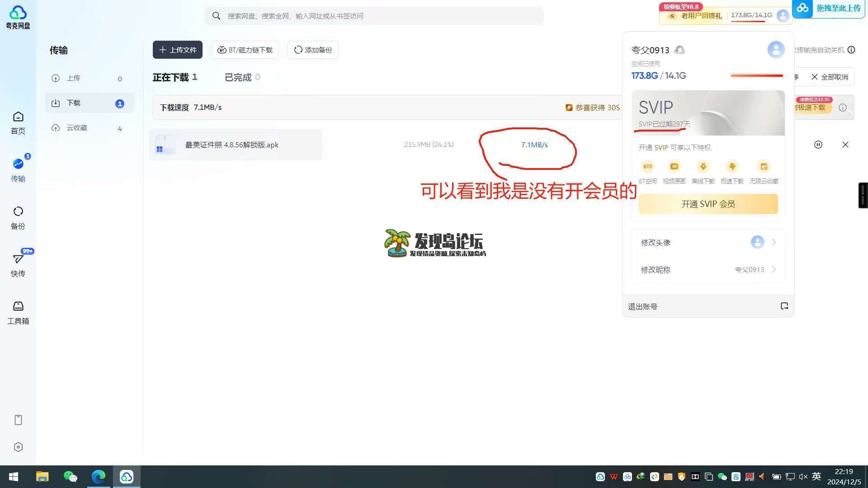Switch to the 正在下载 tab
The width and height of the screenshot is (868, 488).
click(x=175, y=77)
